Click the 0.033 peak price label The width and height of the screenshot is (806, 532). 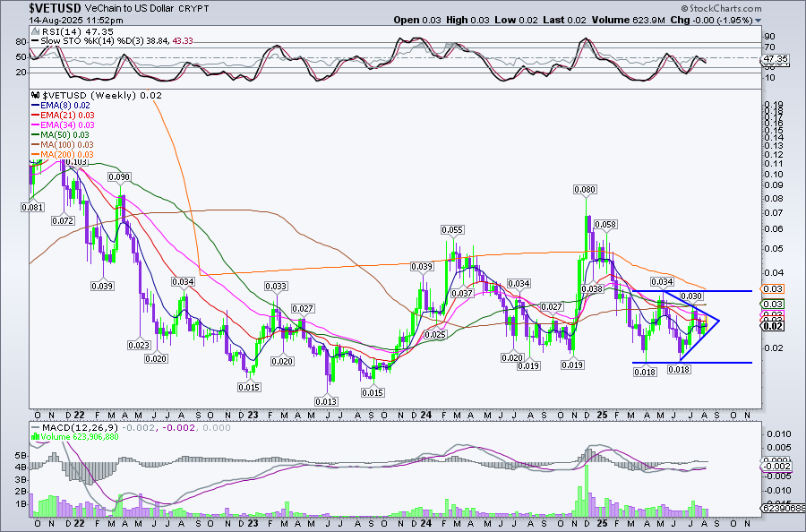(x=276, y=287)
